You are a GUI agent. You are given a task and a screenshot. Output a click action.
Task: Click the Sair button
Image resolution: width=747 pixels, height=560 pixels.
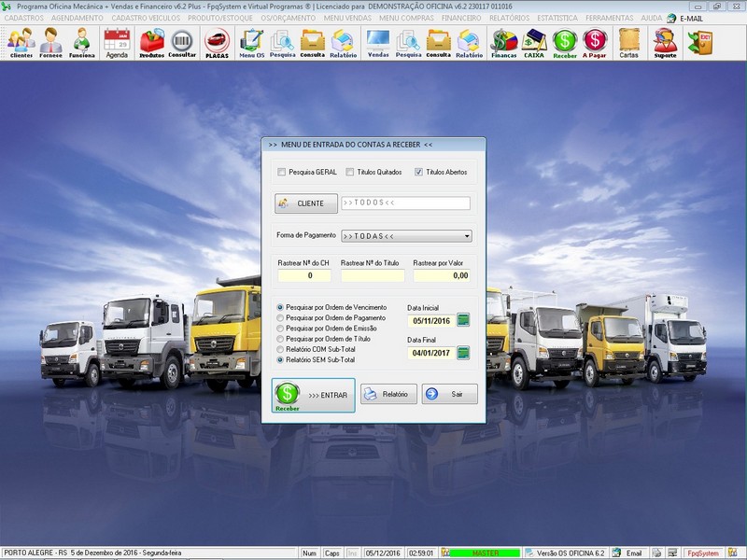(x=450, y=394)
